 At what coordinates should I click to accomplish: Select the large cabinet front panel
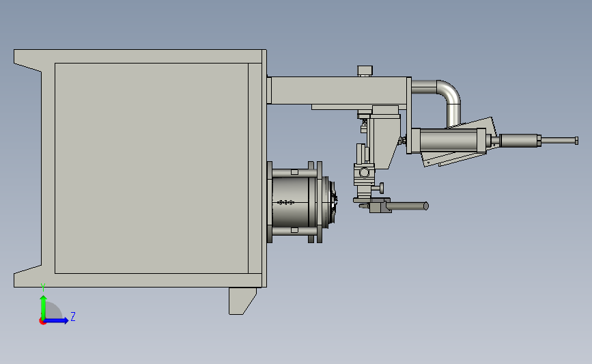click(152, 168)
